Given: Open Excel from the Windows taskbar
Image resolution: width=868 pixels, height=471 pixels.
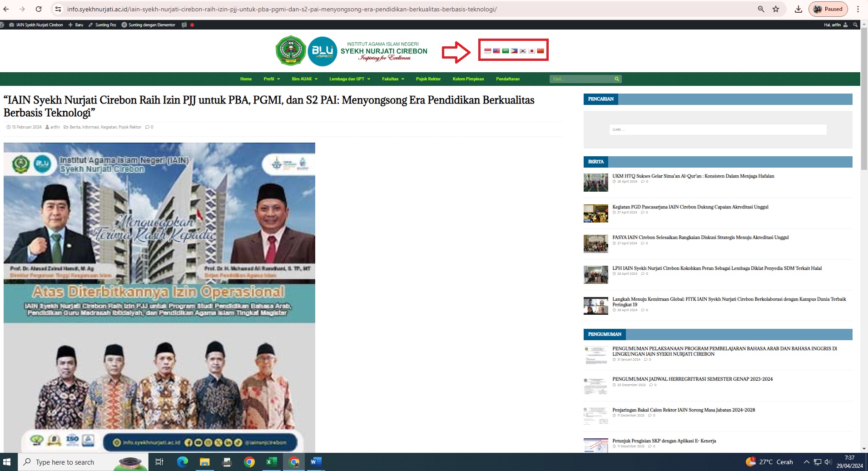Looking at the screenshot, I should pyautogui.click(x=271, y=462).
